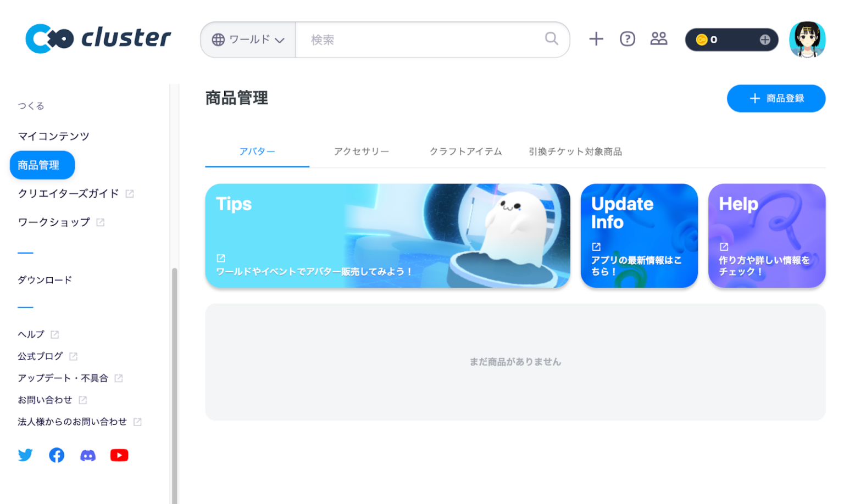844x504 pixels.
Task: Select マイコンテンツ in the sidebar
Action: tap(53, 136)
